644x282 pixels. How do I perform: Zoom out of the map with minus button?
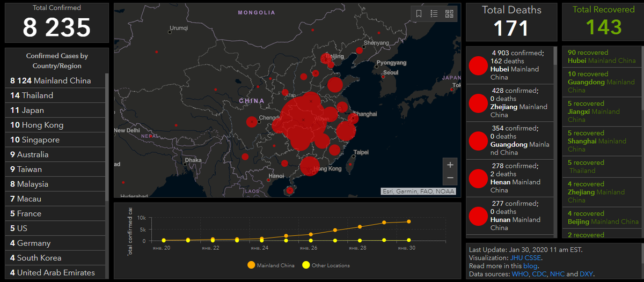pos(450,177)
